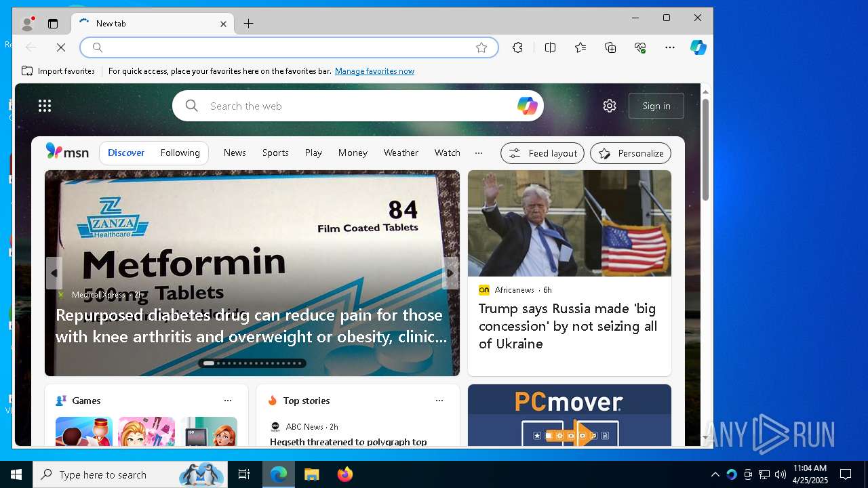Launch Firefox from taskbar
The width and height of the screenshot is (868, 488).
[x=345, y=474]
